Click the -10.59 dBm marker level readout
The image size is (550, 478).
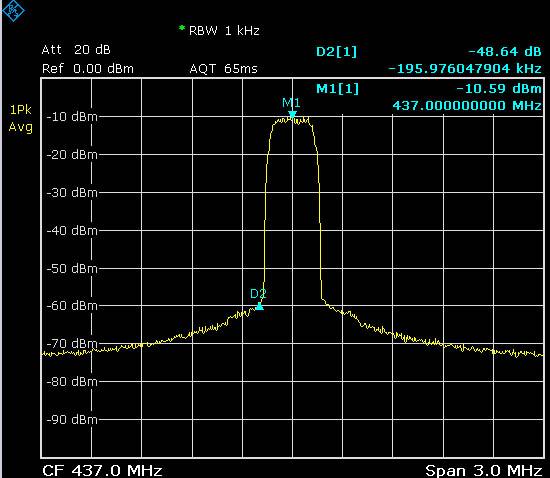(x=499, y=88)
